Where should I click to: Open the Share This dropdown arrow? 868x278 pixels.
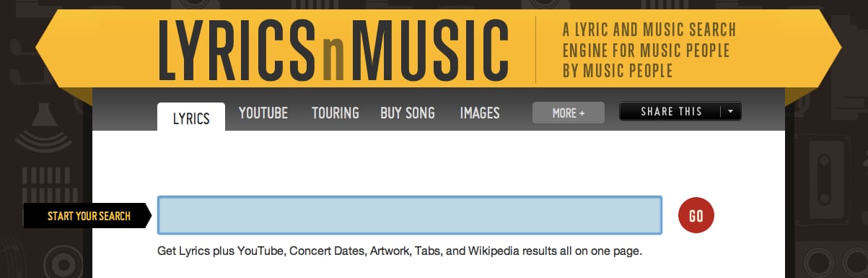(x=731, y=112)
